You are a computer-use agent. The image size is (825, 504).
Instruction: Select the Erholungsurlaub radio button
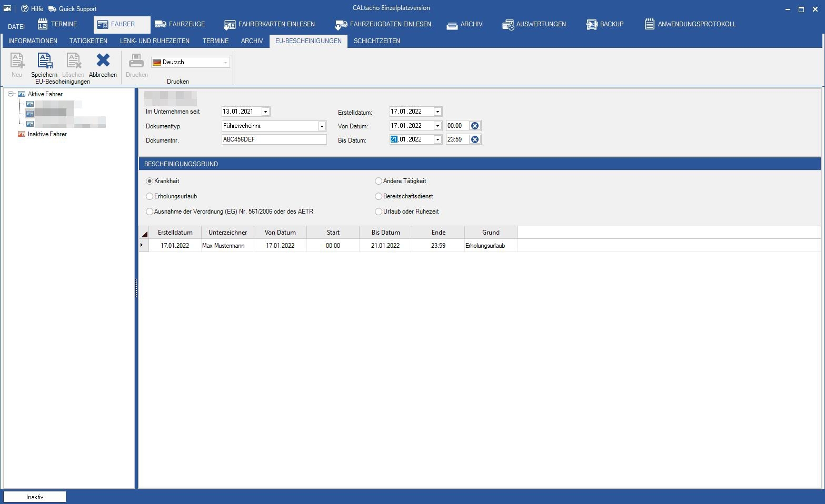click(x=150, y=196)
